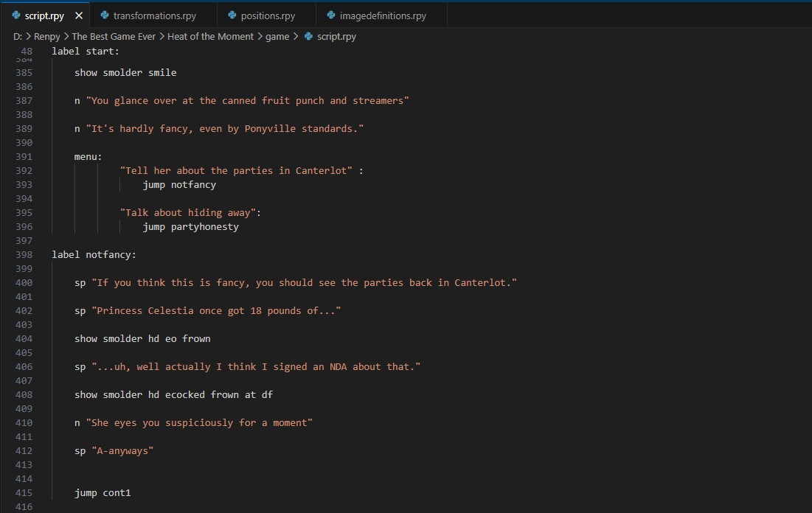
Task: Open the positions.rpy tab
Action: (x=268, y=15)
